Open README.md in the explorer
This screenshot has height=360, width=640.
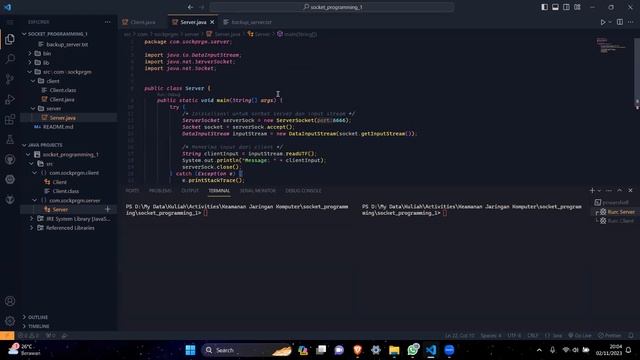[x=58, y=127]
